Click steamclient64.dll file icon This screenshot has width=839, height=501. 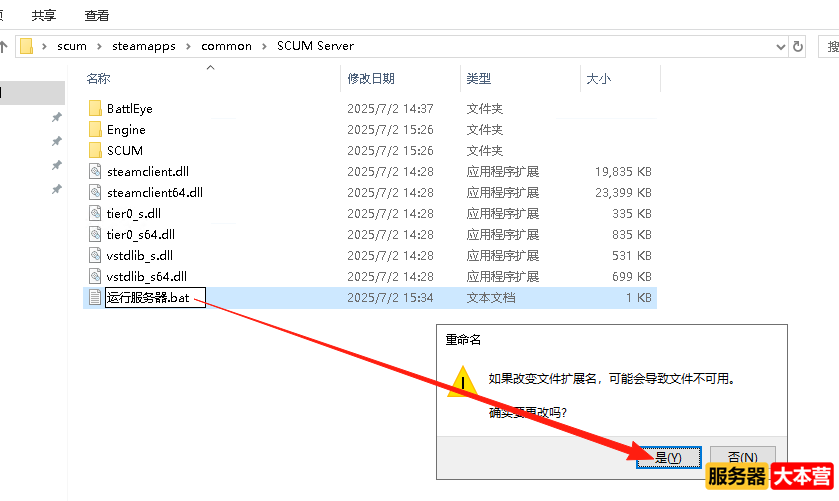click(x=95, y=192)
